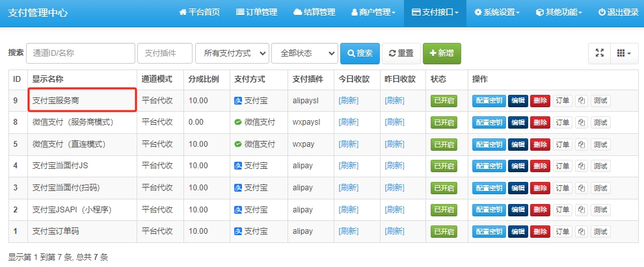Toggle 已开启 status for 支付宝订单码

[444, 231]
